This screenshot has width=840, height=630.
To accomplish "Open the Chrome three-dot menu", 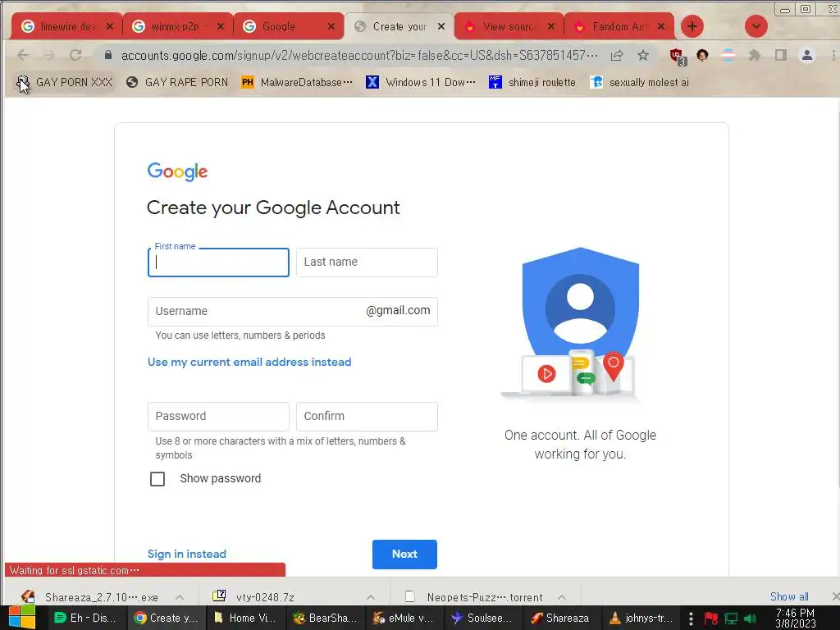I will point(833,55).
